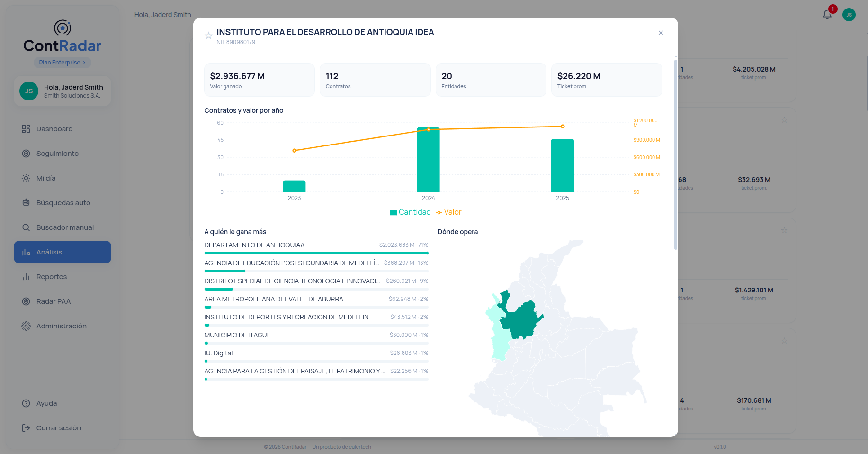Image resolution: width=868 pixels, height=454 pixels.
Task: Select AREA METROPOLITANA DEL VALLE DE ABURRA
Action: click(316, 302)
